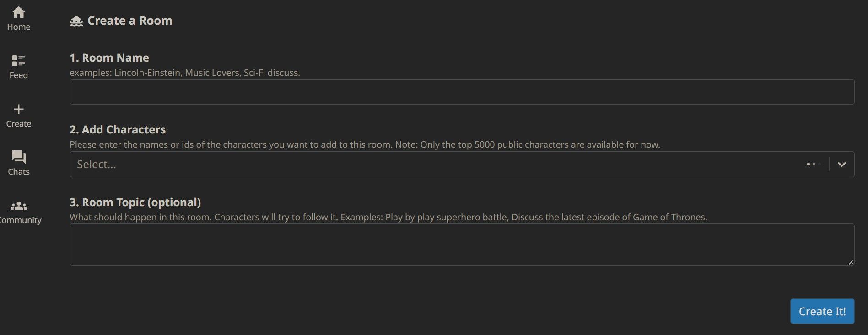
Task: Click the Room Name examples text
Action: tap(184, 72)
